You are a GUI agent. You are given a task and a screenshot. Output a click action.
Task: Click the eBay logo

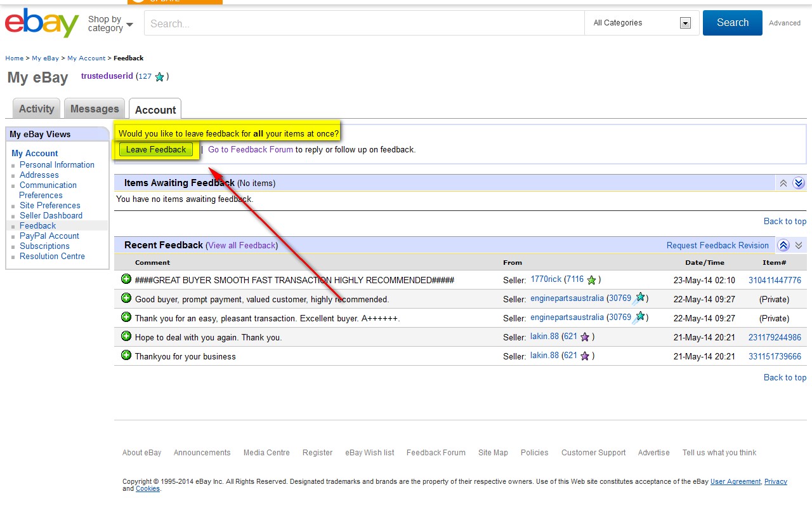[x=41, y=23]
